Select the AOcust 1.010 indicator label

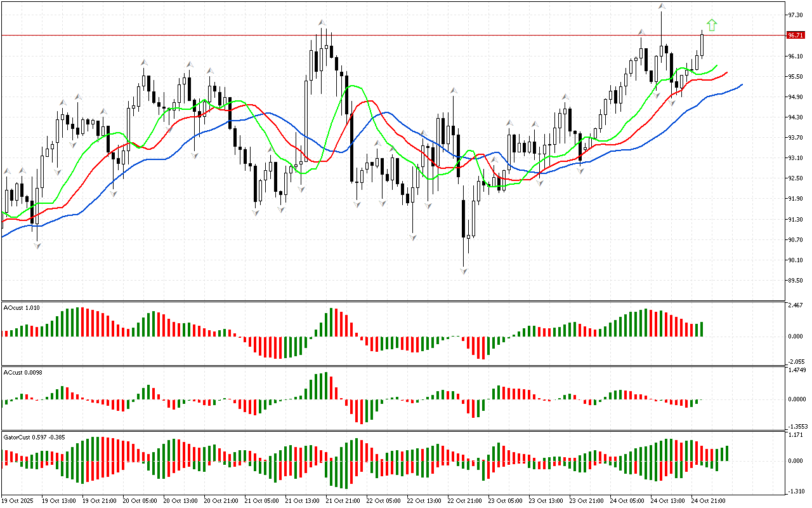click(22, 307)
